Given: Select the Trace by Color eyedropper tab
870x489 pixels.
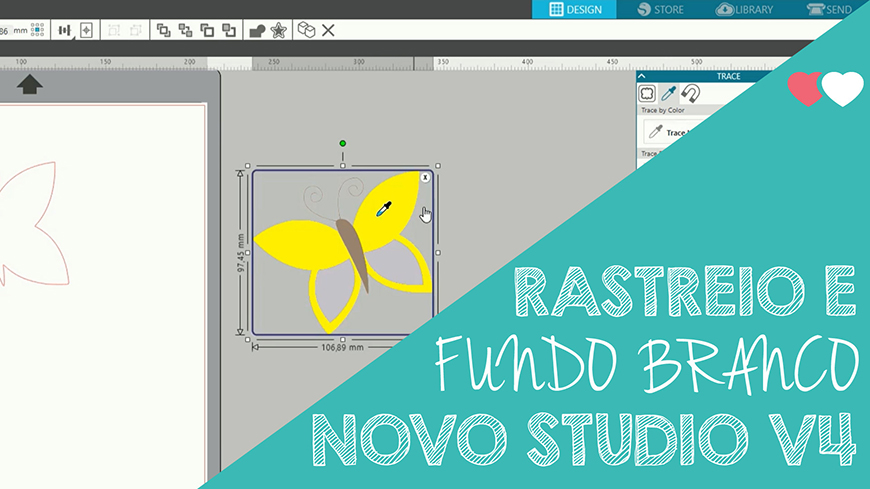Looking at the screenshot, I should tap(669, 94).
